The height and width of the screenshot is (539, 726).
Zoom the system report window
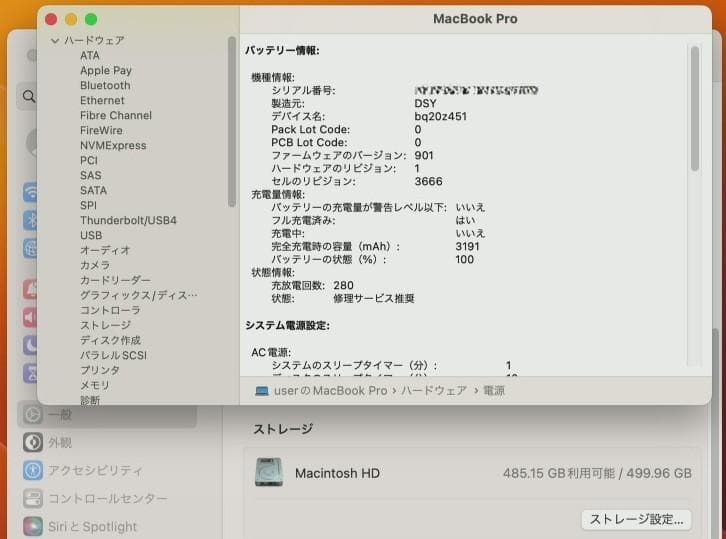tap(91, 19)
